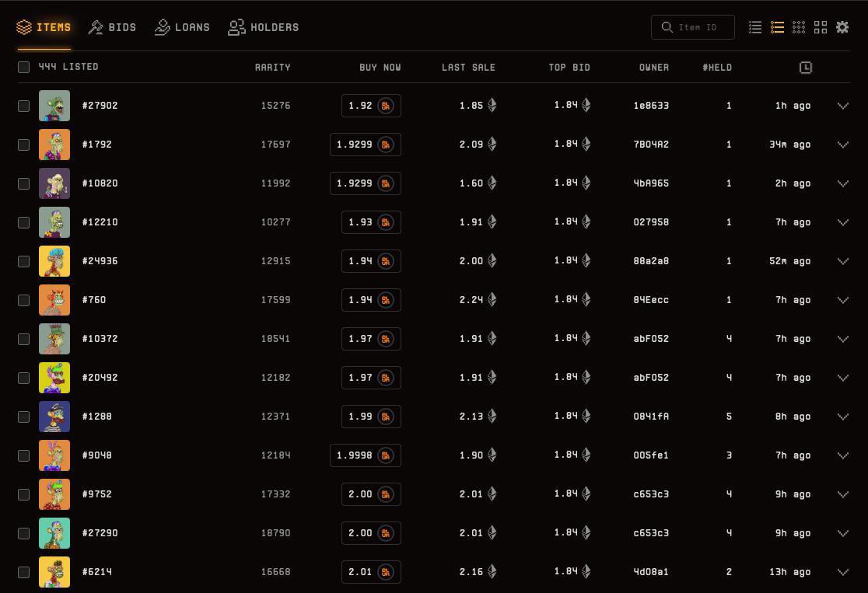Expand the row for #1288
The height and width of the screenshot is (593, 868).
842,417
